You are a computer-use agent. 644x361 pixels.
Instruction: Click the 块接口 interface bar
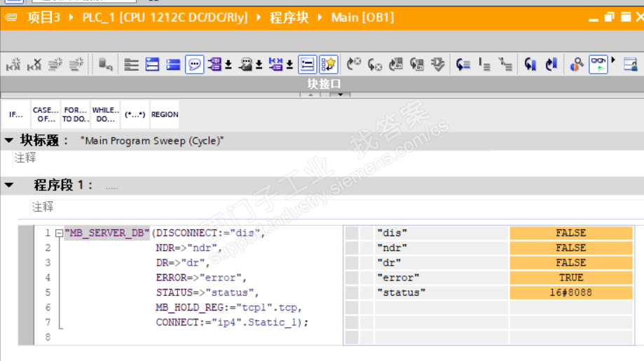coord(322,84)
